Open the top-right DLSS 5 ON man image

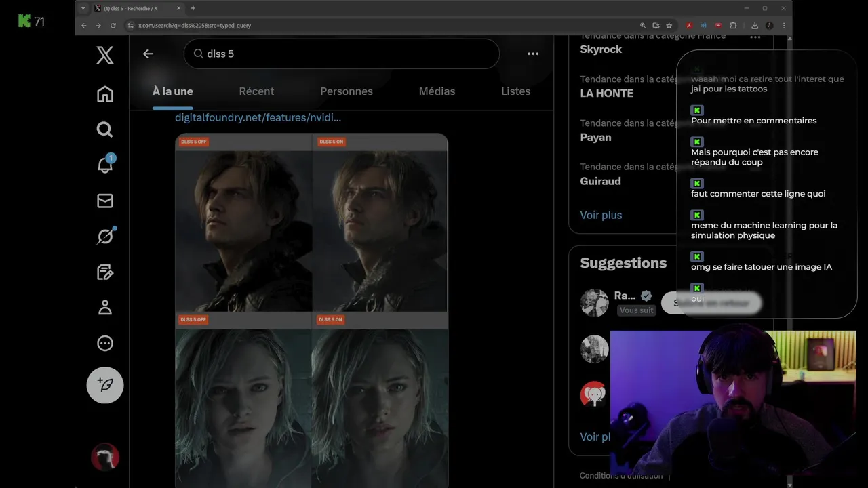click(380, 223)
